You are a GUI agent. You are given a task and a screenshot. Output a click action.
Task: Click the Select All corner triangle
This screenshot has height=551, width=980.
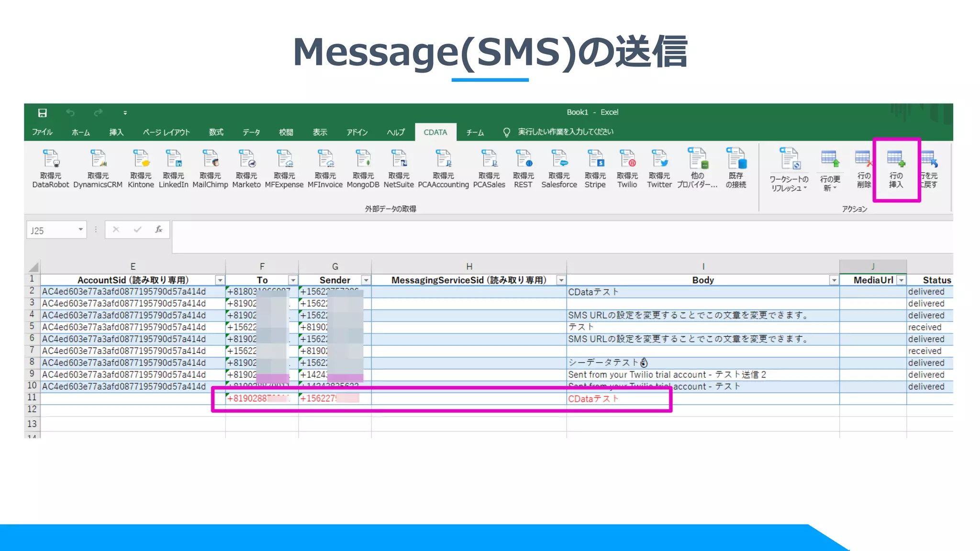(33, 267)
